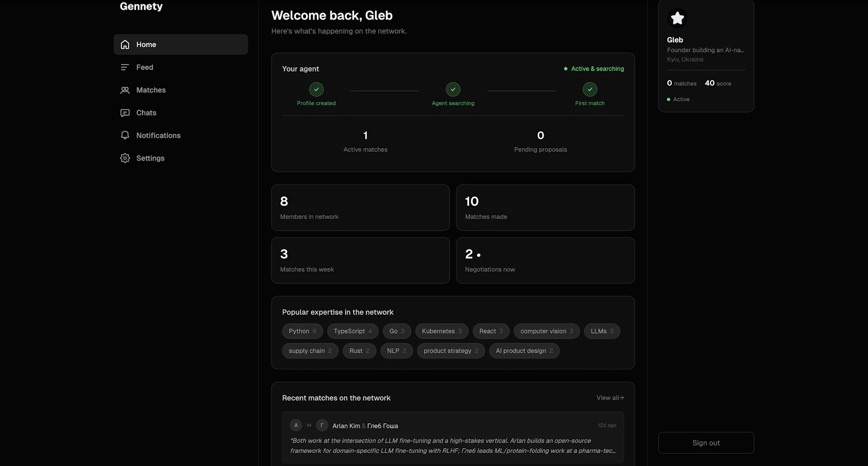Select the TypeScript expertise tag

coord(353,331)
